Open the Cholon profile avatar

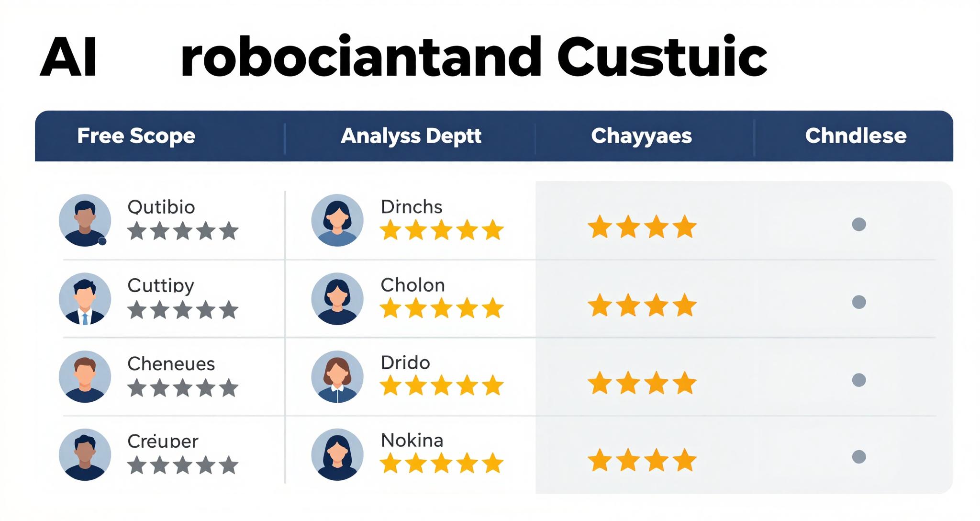click(x=337, y=299)
